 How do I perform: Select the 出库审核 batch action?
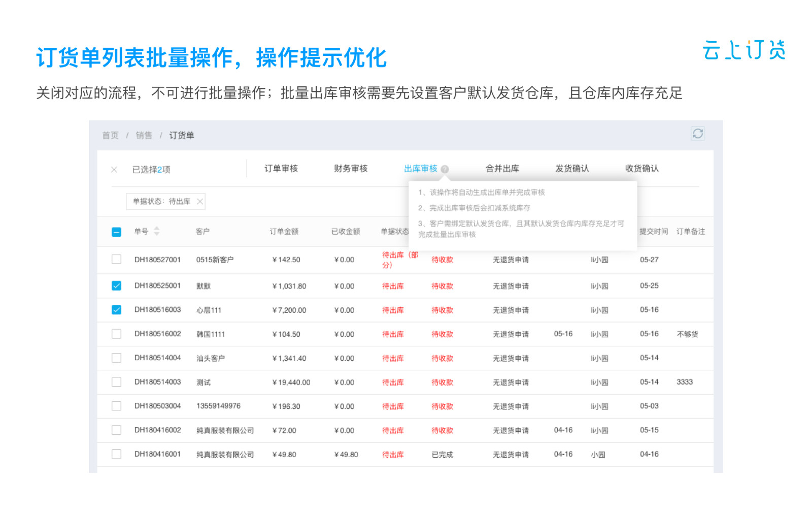click(421, 169)
